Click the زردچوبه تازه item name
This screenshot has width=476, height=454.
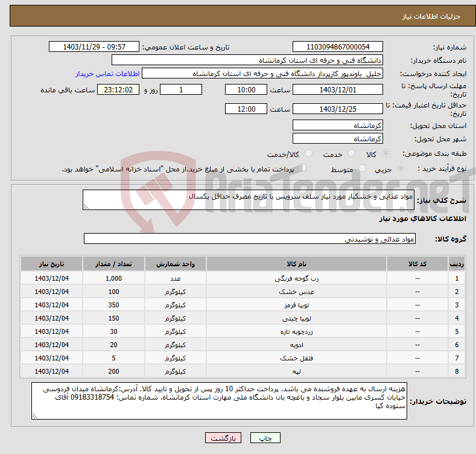[296, 331]
